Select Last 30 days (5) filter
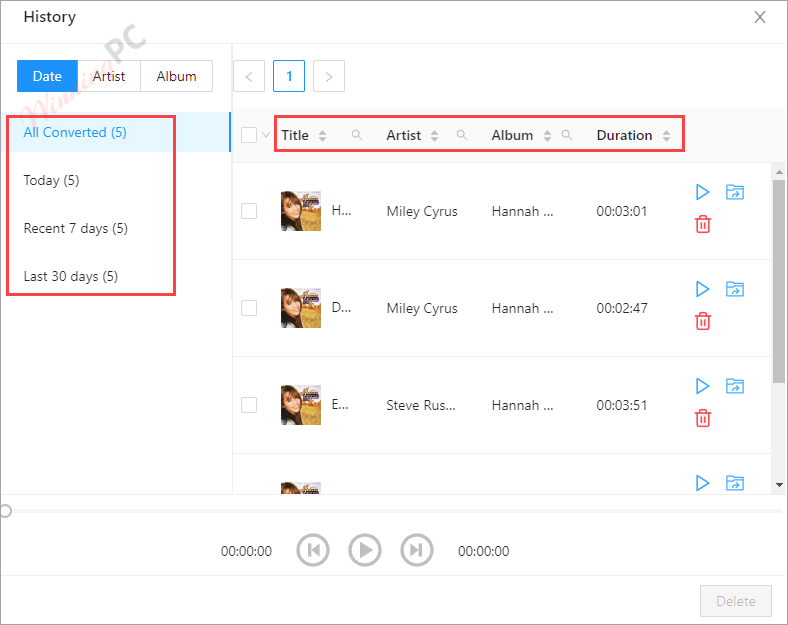The width and height of the screenshot is (788, 625). [116, 276]
